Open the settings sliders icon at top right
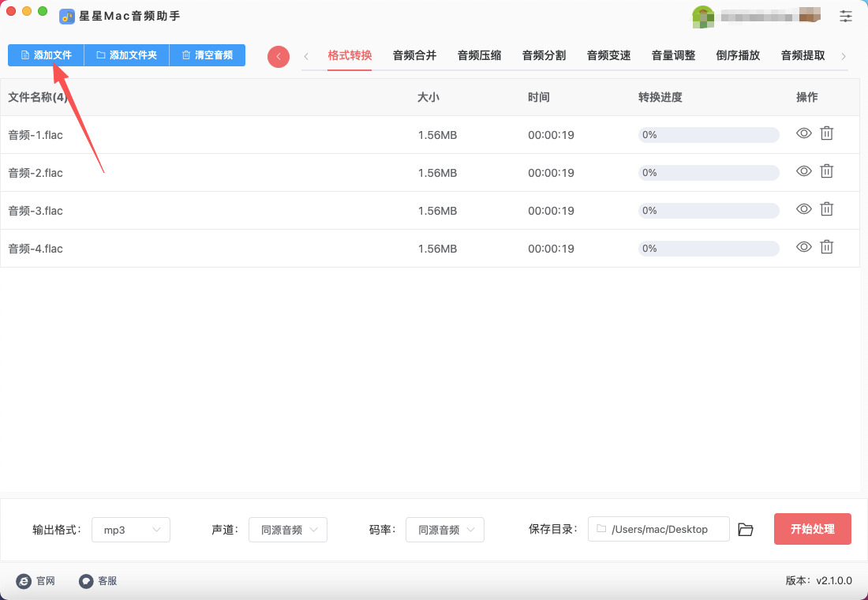Viewport: 868px width, 600px height. (x=846, y=16)
